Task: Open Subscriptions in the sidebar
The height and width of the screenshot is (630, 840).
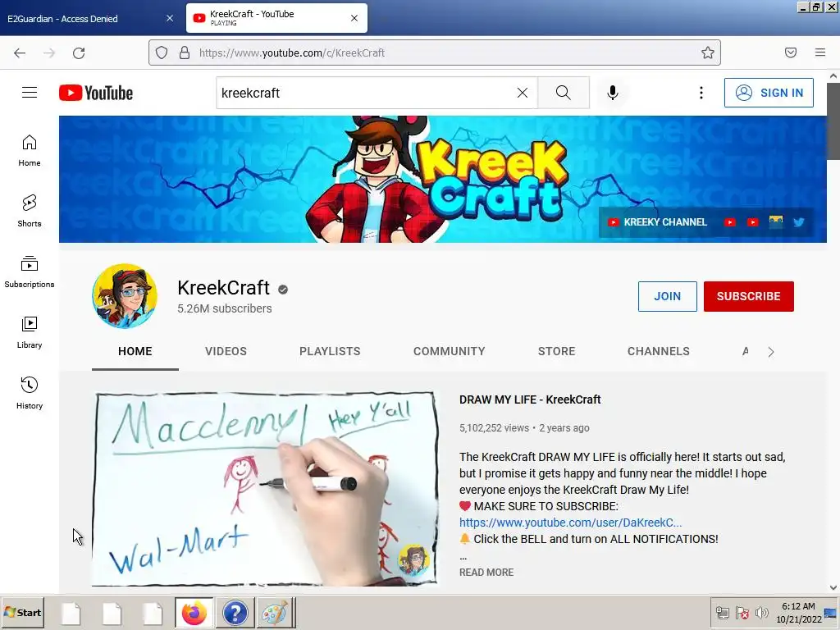Action: [30, 272]
